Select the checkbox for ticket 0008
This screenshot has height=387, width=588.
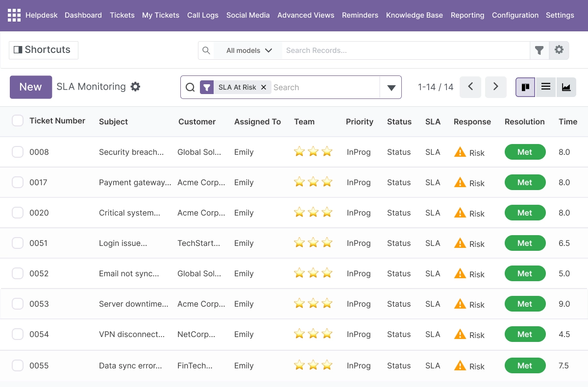pos(18,152)
